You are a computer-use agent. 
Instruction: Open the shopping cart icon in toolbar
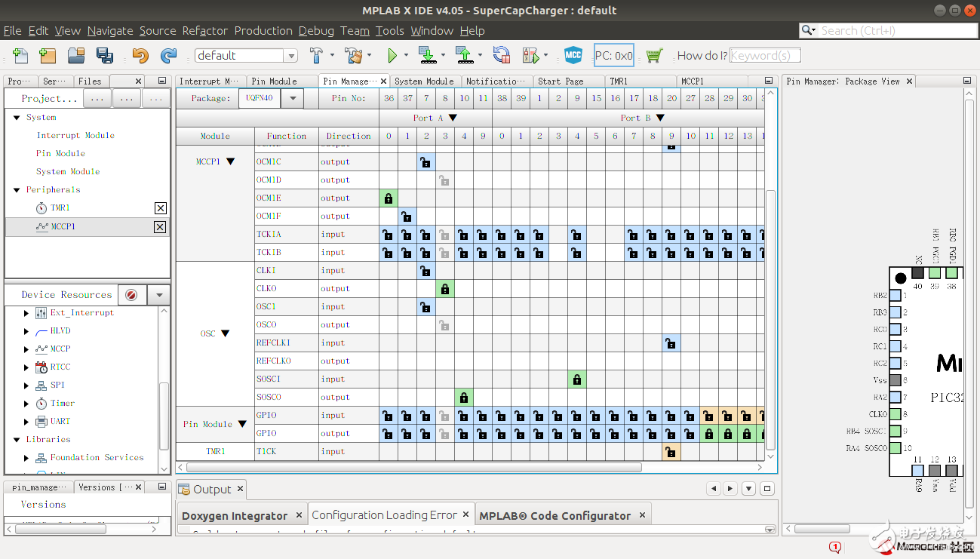coord(654,55)
